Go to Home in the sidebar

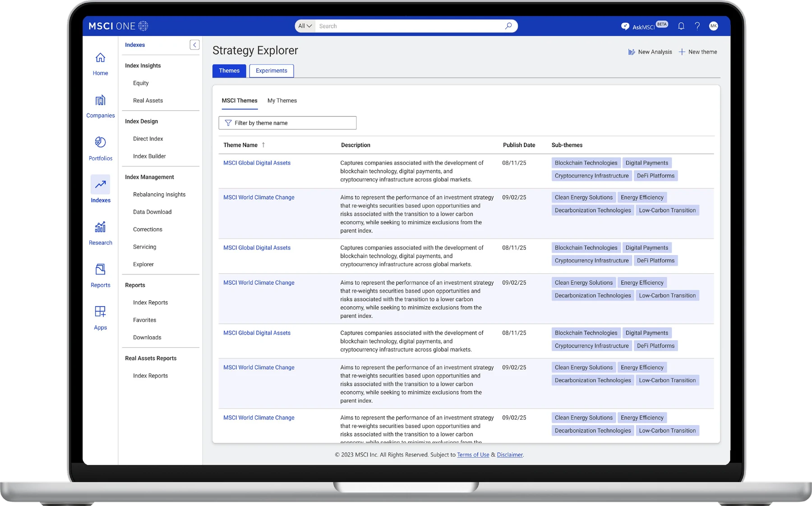[x=100, y=64]
